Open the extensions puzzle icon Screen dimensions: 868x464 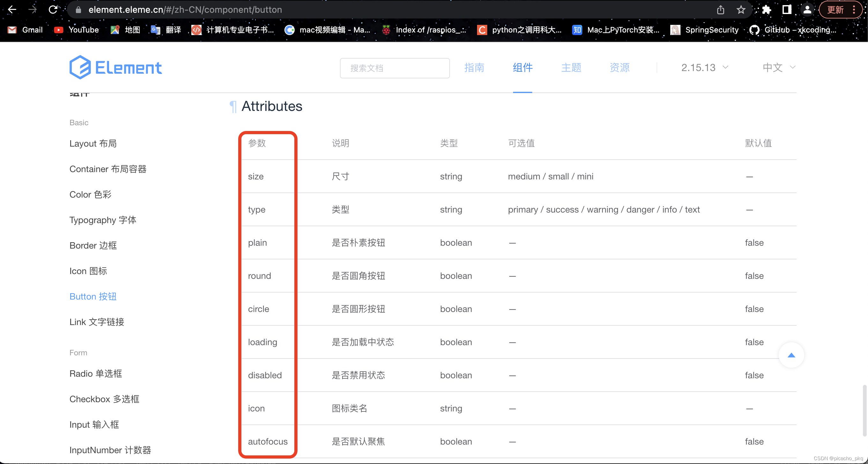point(767,10)
